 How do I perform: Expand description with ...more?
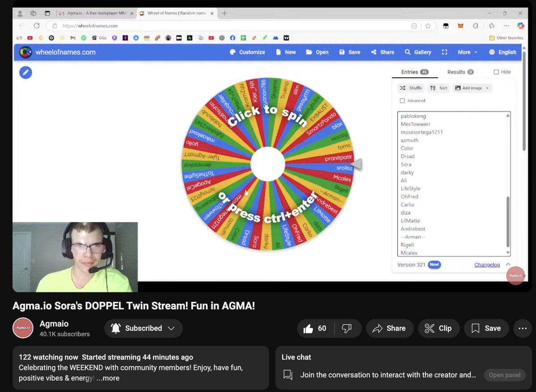(x=108, y=378)
